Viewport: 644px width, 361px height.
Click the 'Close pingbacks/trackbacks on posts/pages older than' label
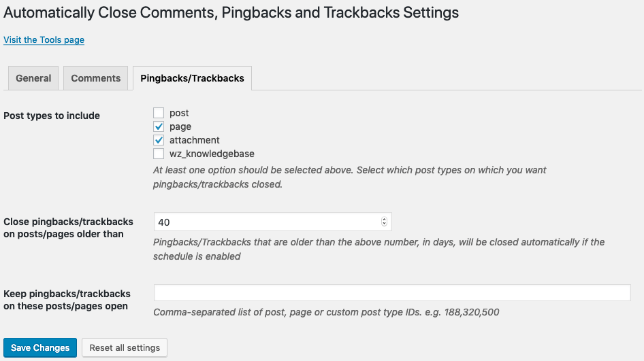click(68, 228)
